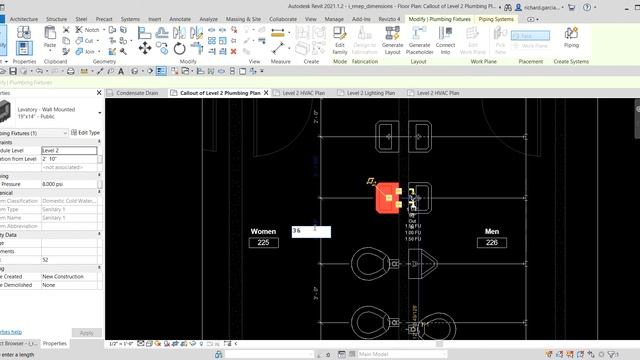The image size is (640, 360).
Task: Click the Autodesk App Store cart icon
Action: (571, 7)
